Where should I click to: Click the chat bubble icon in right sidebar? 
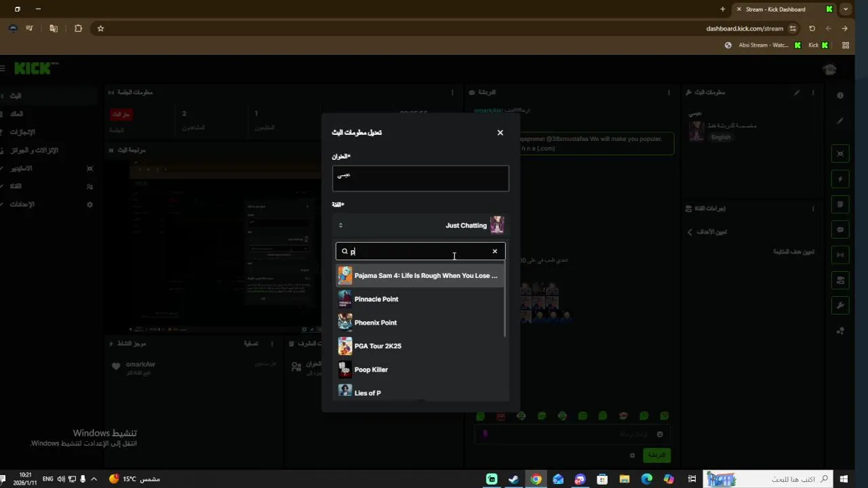click(841, 230)
